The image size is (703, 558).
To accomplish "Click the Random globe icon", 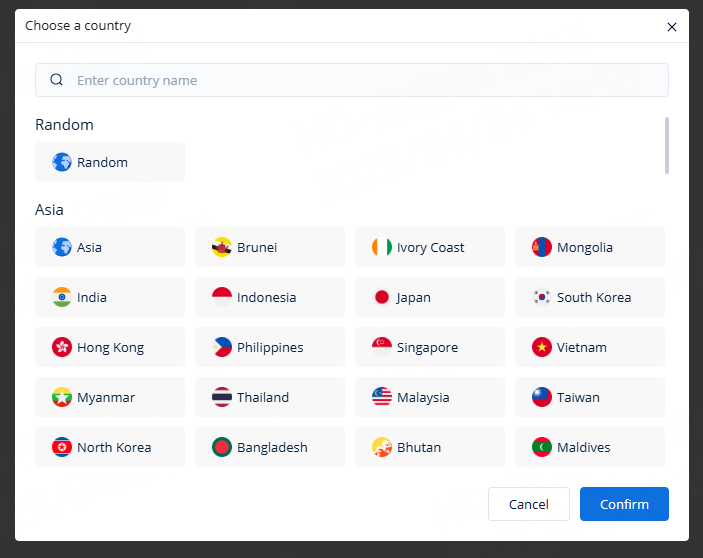I will 62,162.
